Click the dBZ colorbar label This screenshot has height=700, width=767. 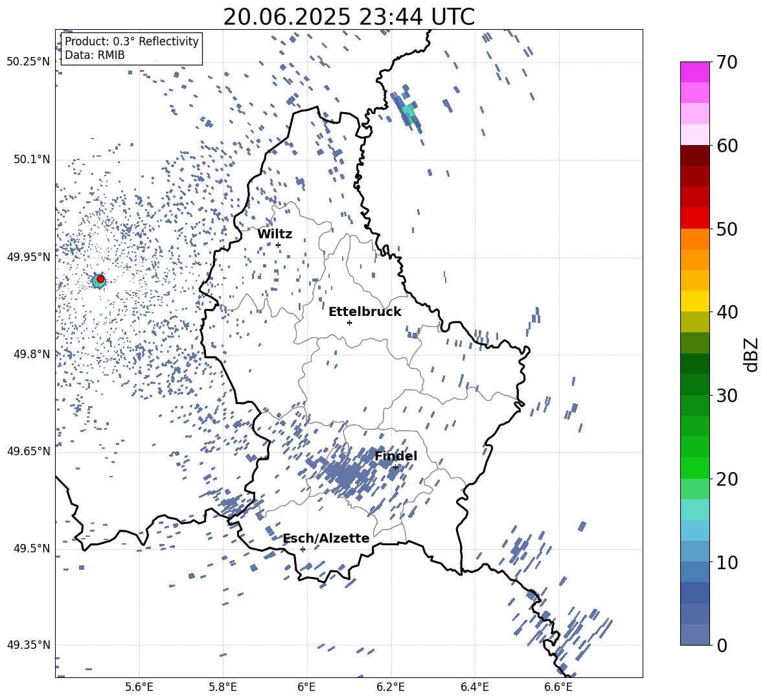coord(751,354)
